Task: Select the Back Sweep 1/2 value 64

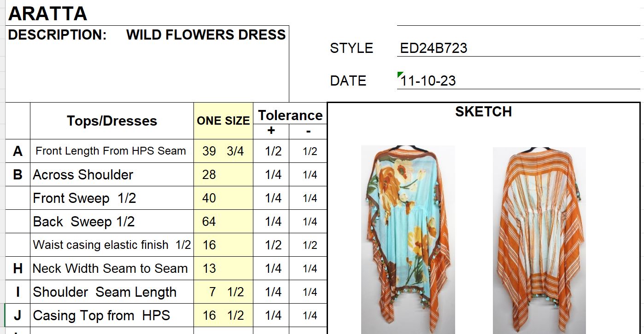Action: 223,222
